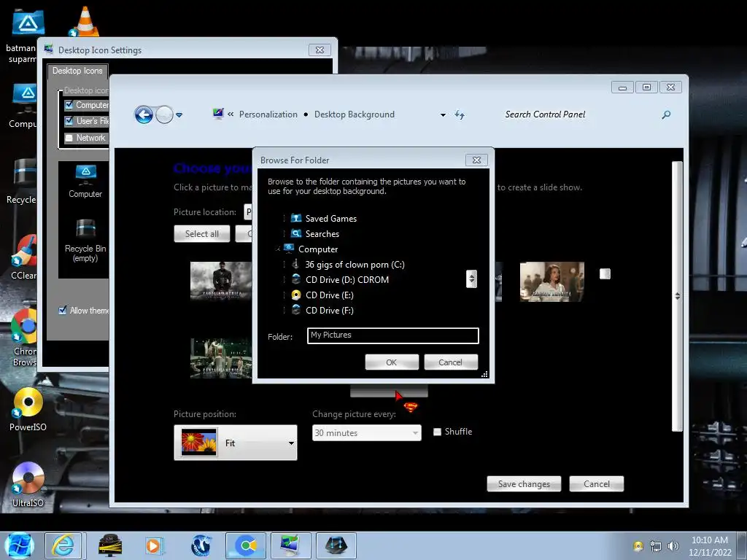Screen dimensions: 747x560
Task: Open the Start menu orb
Action: [x=19, y=545]
